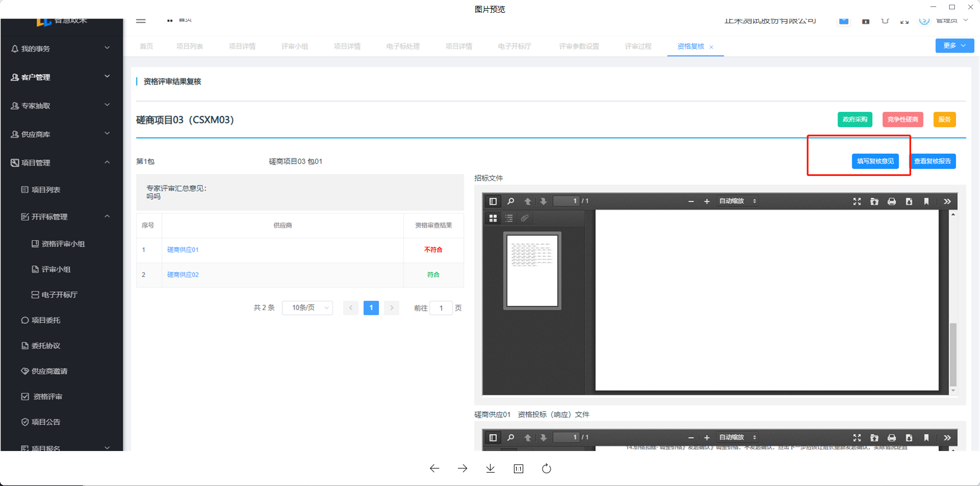This screenshot has width=980, height=486.
Task: Switch to the 评审参数设置 tab
Action: pyautogui.click(x=579, y=46)
